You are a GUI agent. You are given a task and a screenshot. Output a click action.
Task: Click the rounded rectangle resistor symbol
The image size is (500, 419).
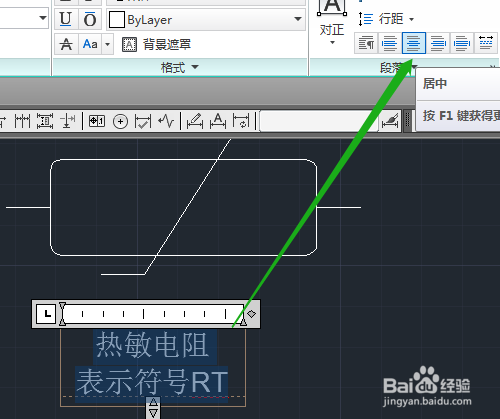pyautogui.click(x=183, y=207)
